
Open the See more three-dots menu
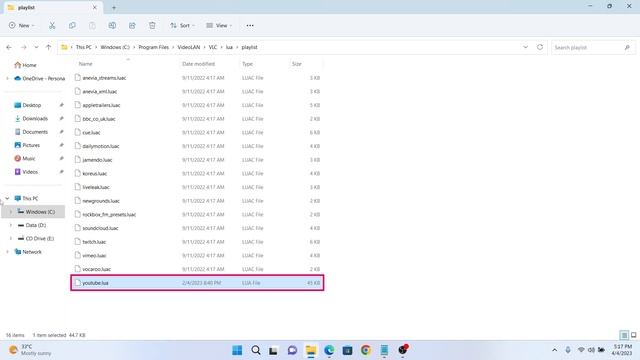pos(250,25)
